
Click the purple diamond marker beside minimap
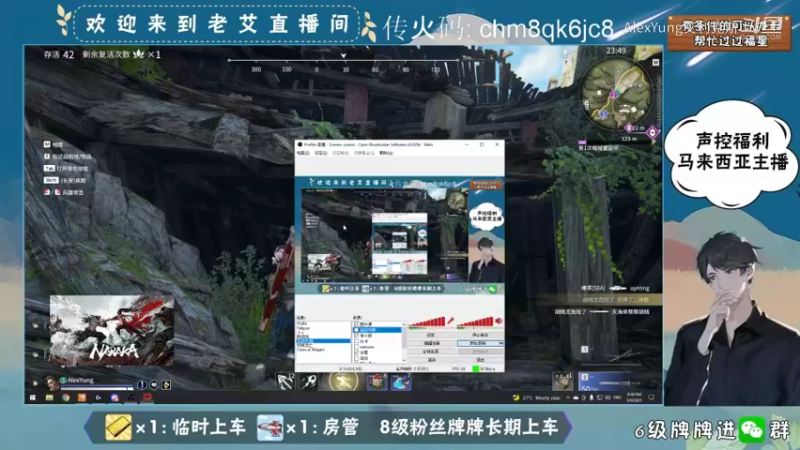click(653, 133)
